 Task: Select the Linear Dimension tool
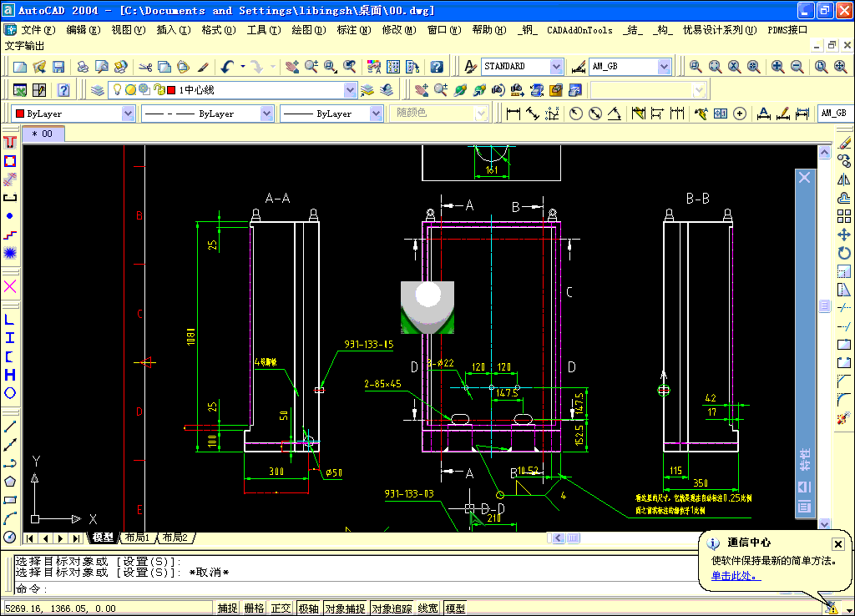(514, 114)
